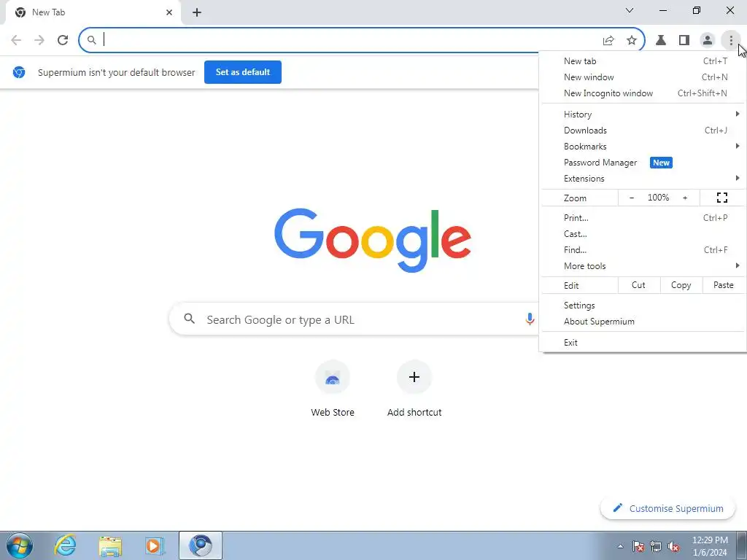Click the forward navigation arrow
The width and height of the screenshot is (747, 560).
pyautogui.click(x=39, y=40)
